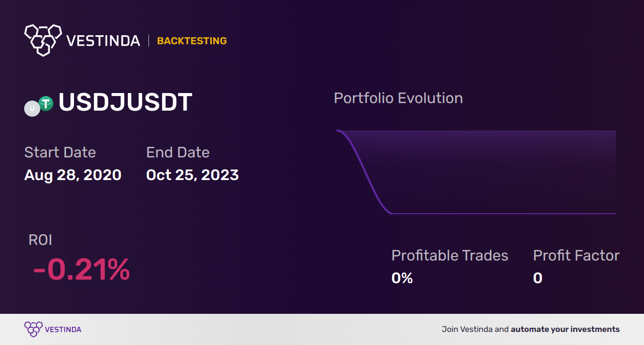Click the gray USDJ coin icon
The image size is (644, 345).
32,108
